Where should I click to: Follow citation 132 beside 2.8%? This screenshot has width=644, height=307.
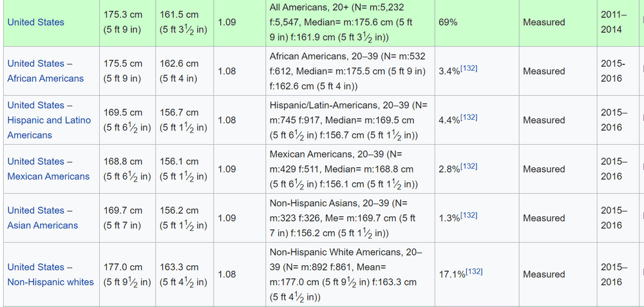point(469,166)
